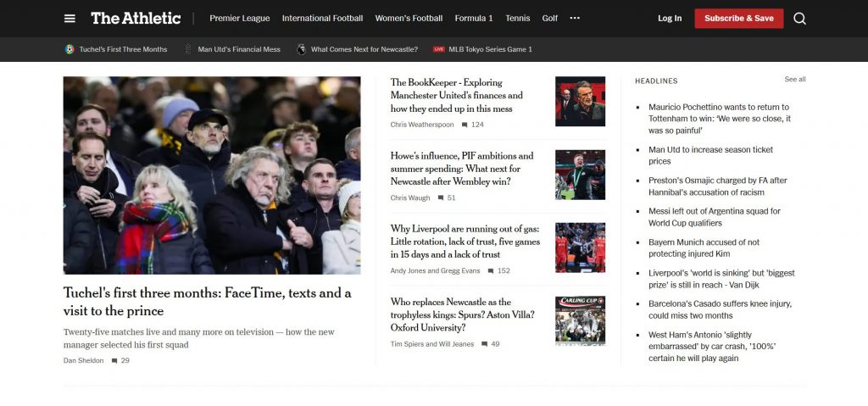Click the Tuchel's First Three Months icon
This screenshot has height=406, width=868.
(70, 49)
